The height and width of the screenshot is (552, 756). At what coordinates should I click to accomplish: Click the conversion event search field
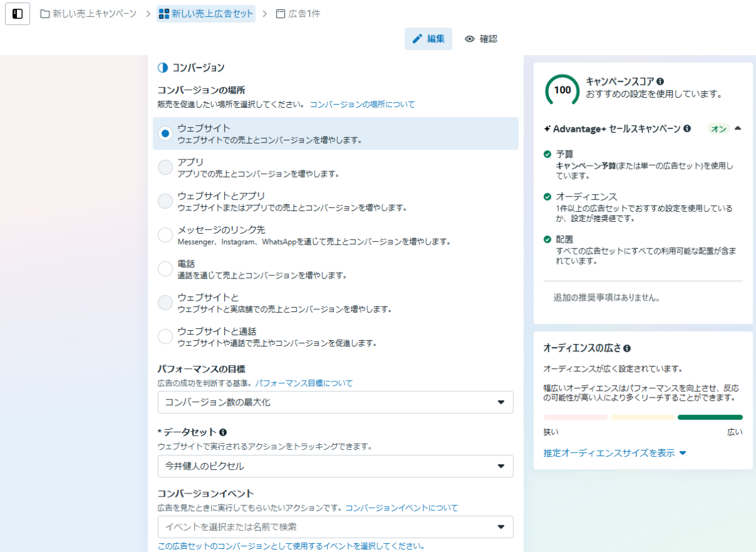tap(328, 527)
